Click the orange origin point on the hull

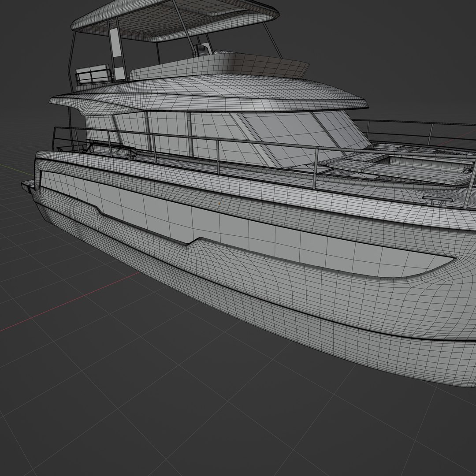[x=219, y=203]
